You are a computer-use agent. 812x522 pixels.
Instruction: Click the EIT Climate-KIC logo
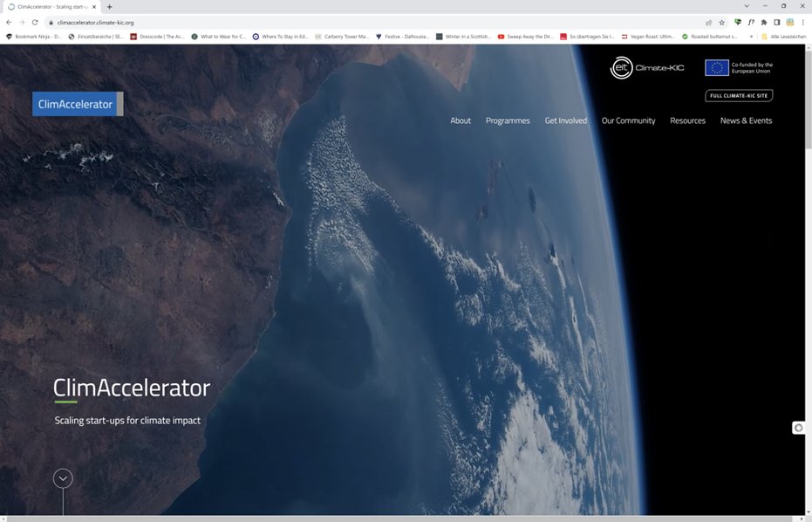pyautogui.click(x=647, y=67)
